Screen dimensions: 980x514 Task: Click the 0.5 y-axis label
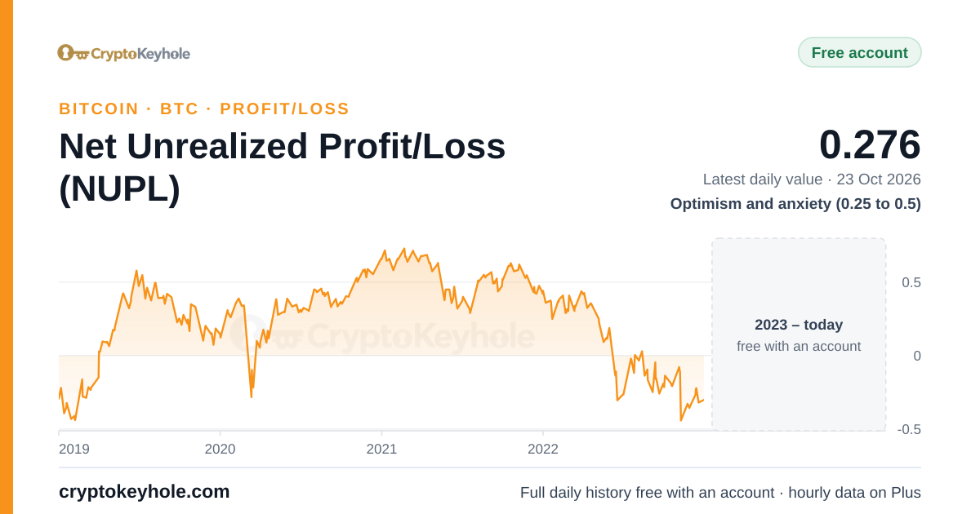pos(911,282)
